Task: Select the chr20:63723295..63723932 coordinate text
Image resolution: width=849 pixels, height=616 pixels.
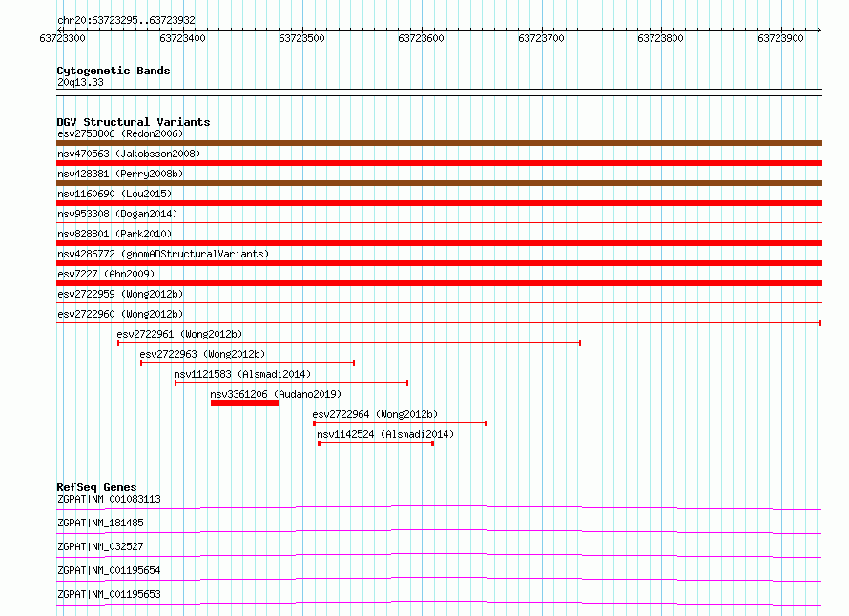Action: pos(126,21)
